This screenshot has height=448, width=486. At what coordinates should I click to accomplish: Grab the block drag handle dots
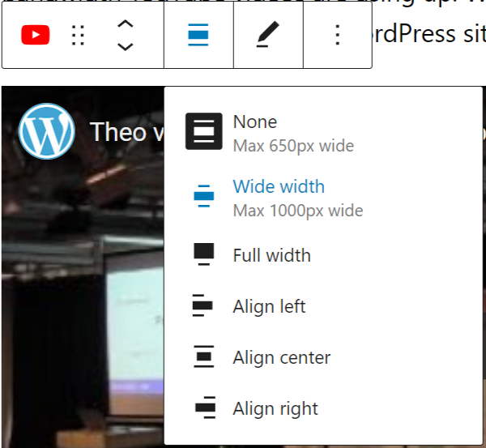(x=78, y=35)
